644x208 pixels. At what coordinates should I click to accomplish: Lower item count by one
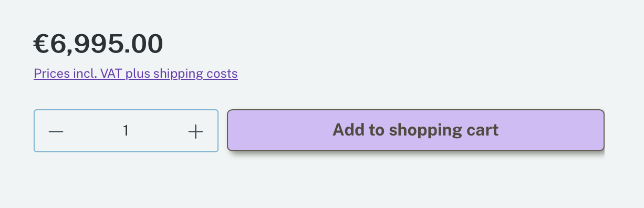[56, 131]
